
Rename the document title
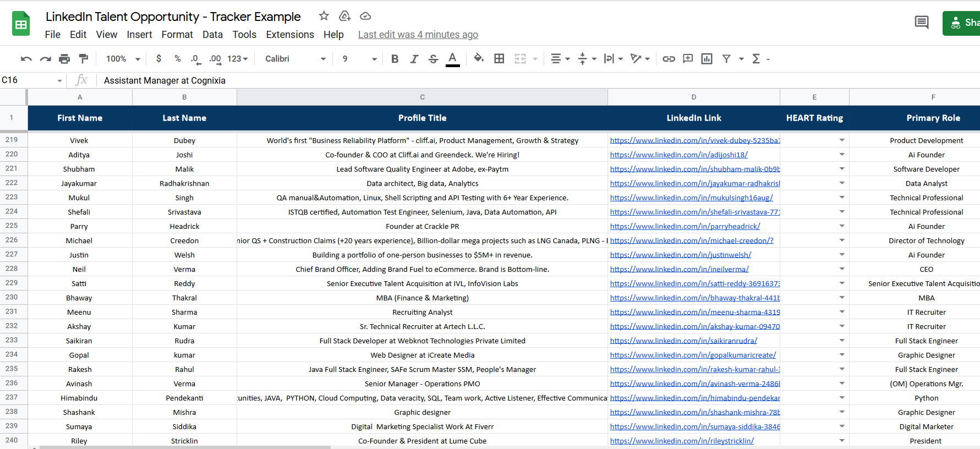tap(173, 17)
